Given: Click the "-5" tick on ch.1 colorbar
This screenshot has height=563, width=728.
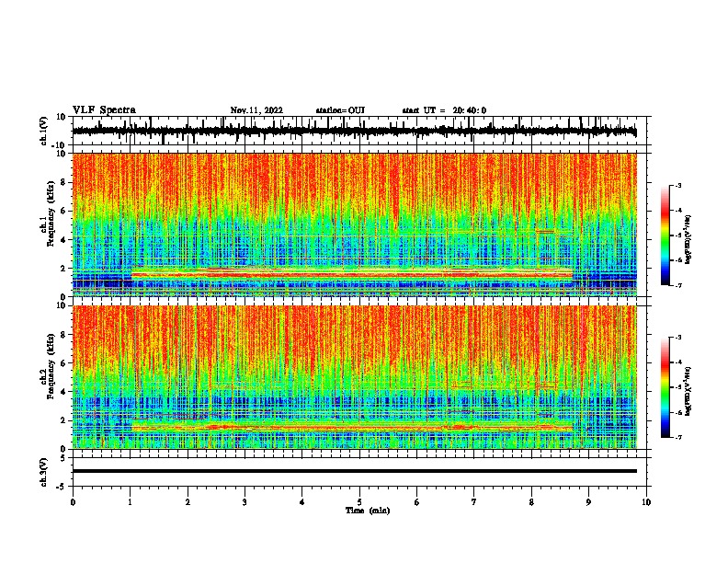Looking at the screenshot, I should pyautogui.click(x=678, y=236).
